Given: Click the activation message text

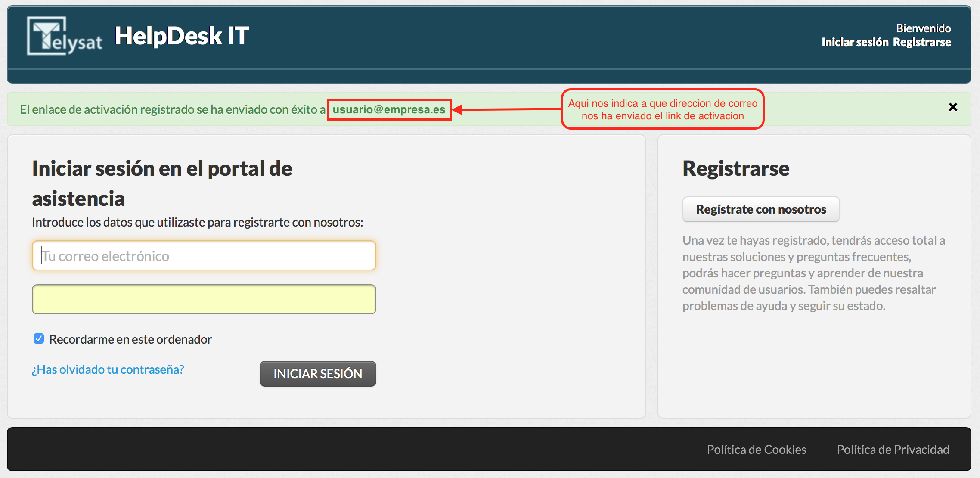Looking at the screenshot, I should (172, 109).
